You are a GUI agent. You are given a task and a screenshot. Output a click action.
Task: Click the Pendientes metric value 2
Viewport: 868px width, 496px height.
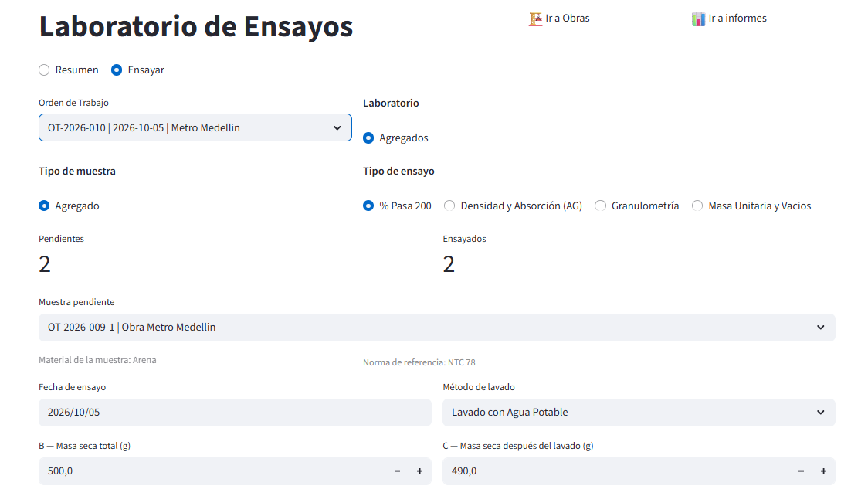pos(45,264)
